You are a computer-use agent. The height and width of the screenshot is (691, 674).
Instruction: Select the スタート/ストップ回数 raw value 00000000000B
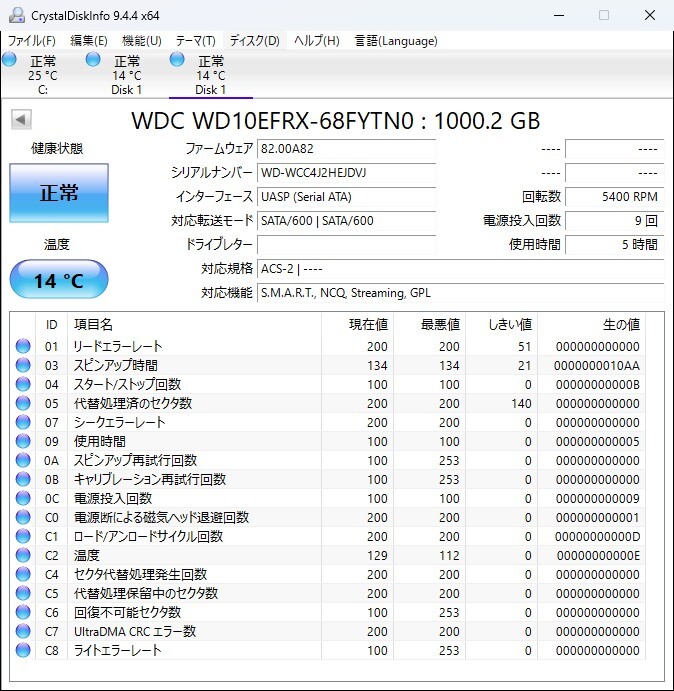pos(598,384)
